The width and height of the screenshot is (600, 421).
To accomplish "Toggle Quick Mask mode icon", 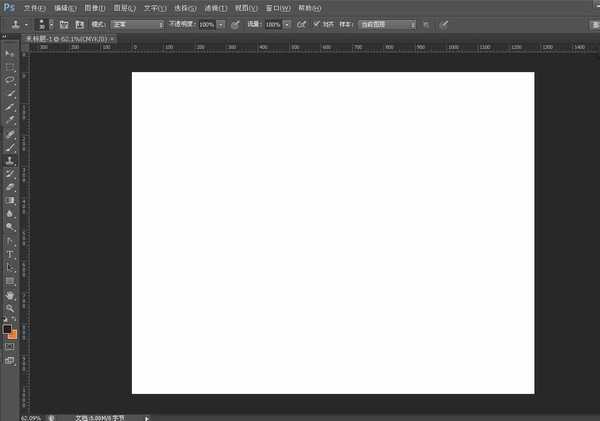I will (x=10, y=346).
